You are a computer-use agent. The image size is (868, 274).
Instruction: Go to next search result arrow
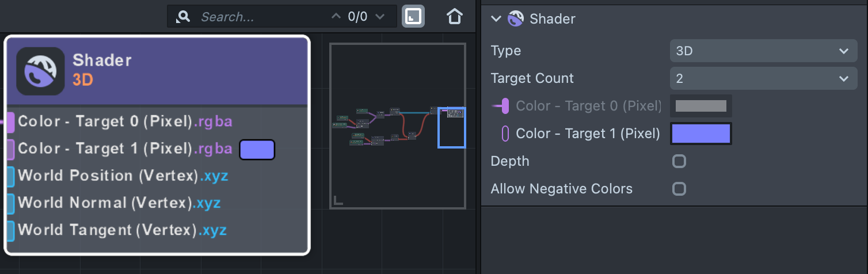coord(379,17)
